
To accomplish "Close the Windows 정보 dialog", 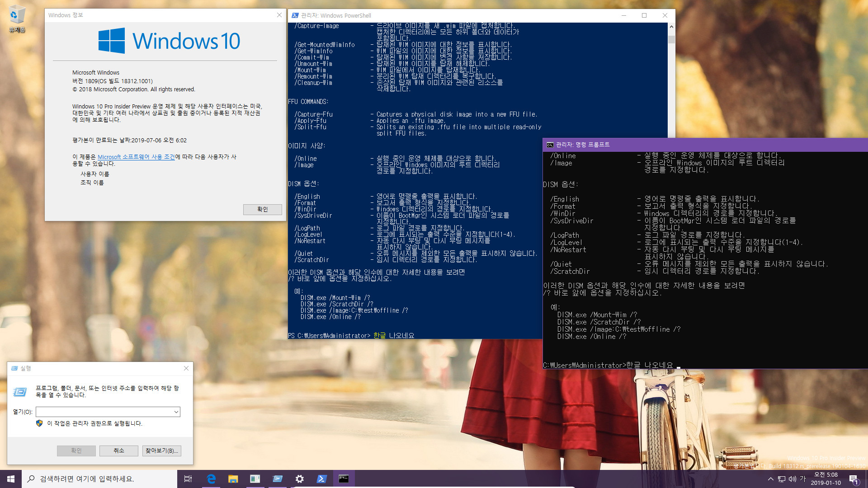I will click(279, 15).
